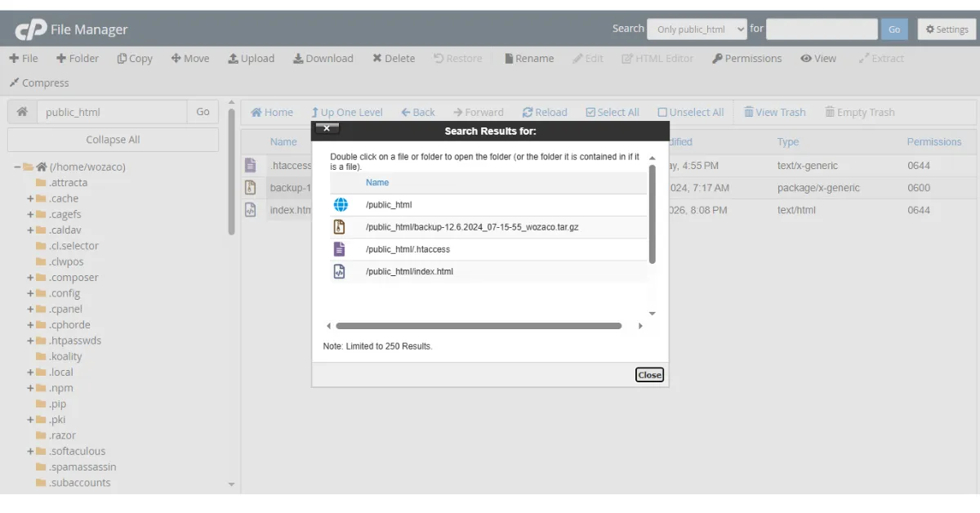Click the results horizontal scrollbar
The image size is (980, 513).
(x=479, y=326)
